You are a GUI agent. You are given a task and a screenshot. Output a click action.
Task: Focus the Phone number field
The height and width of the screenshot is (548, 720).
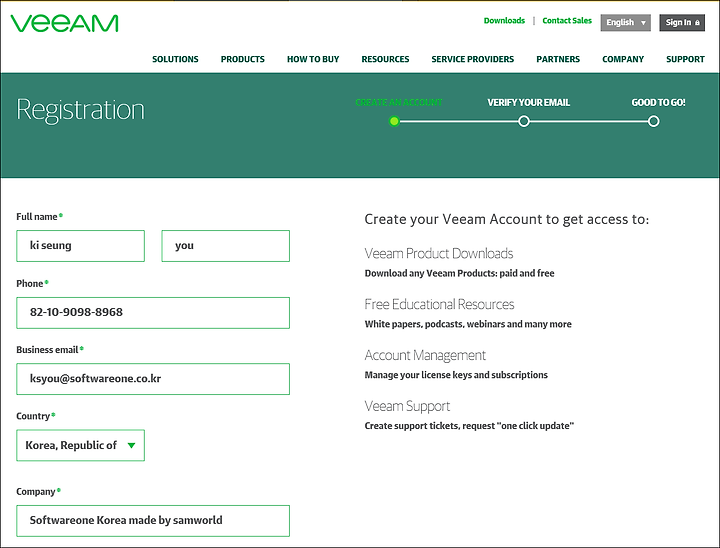(153, 313)
